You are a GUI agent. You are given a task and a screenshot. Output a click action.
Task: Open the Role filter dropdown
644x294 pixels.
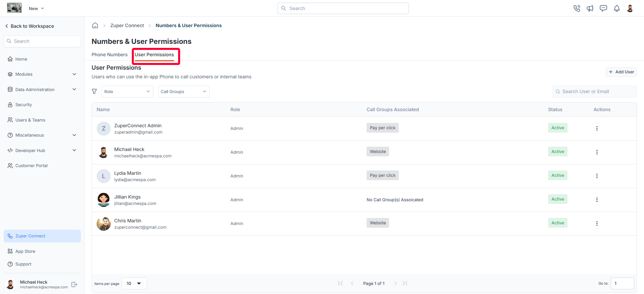tap(127, 91)
